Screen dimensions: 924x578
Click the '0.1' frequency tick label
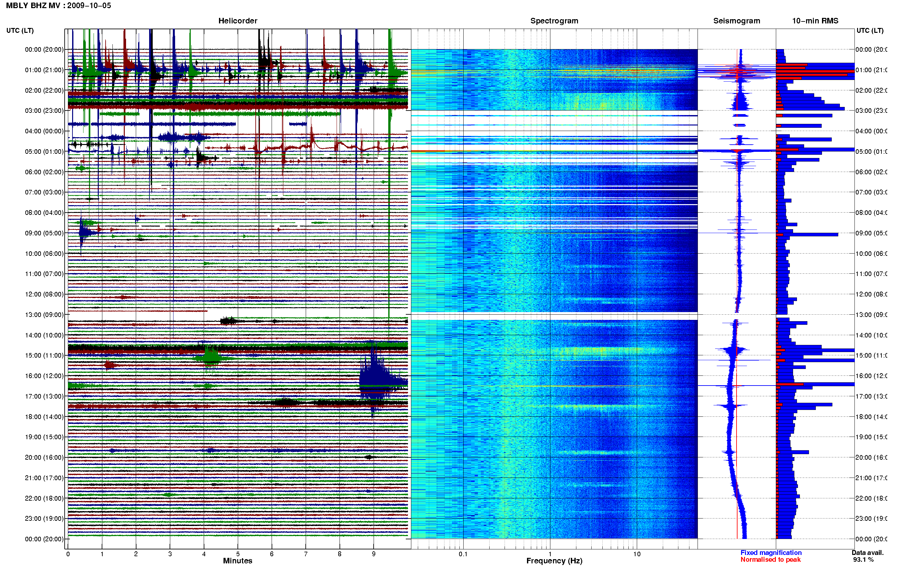click(x=463, y=554)
